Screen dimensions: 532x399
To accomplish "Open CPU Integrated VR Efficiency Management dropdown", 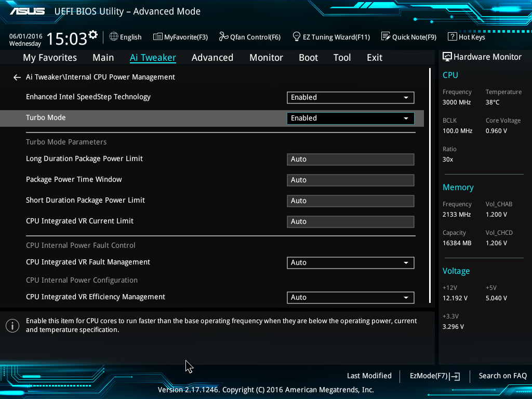I will click(x=351, y=298).
